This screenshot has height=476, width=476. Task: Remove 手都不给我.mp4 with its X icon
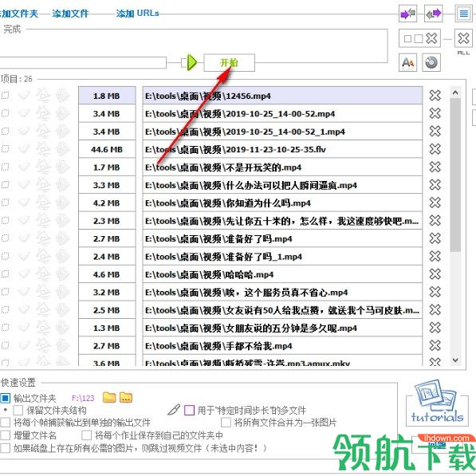coord(435,346)
